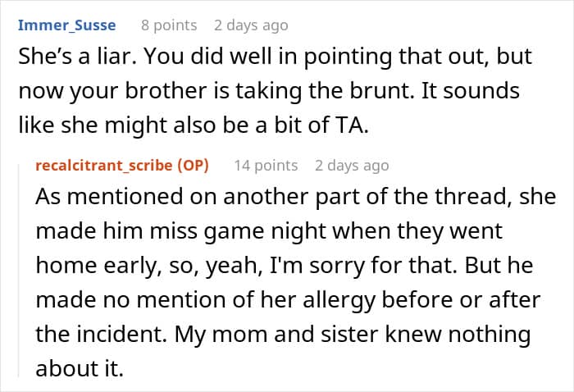Click the final "about it." line

click(79, 368)
